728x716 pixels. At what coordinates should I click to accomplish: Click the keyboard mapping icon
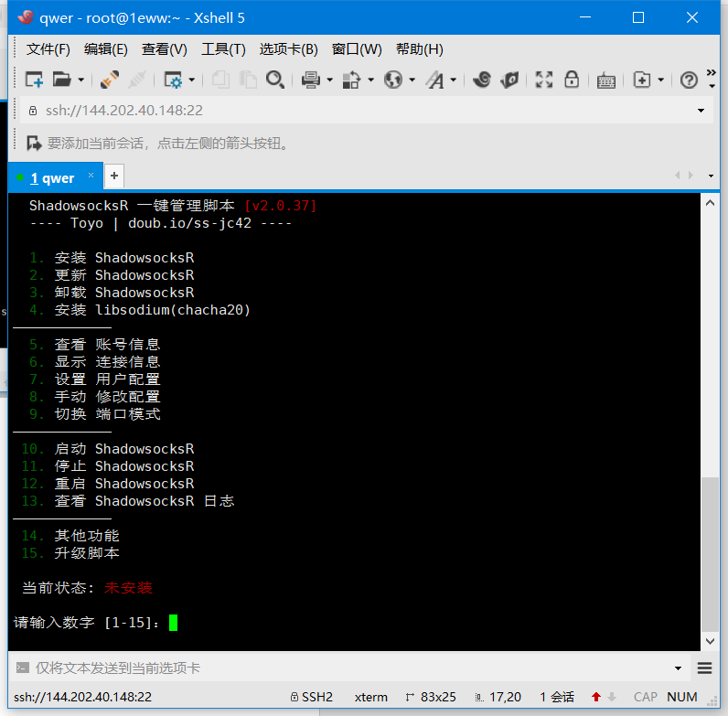pyautogui.click(x=605, y=80)
